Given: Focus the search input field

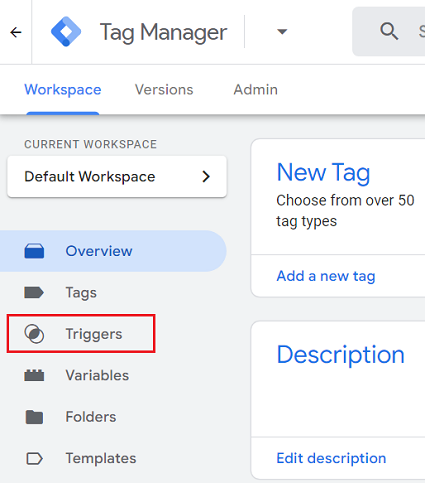Looking at the screenshot, I should (x=389, y=32).
